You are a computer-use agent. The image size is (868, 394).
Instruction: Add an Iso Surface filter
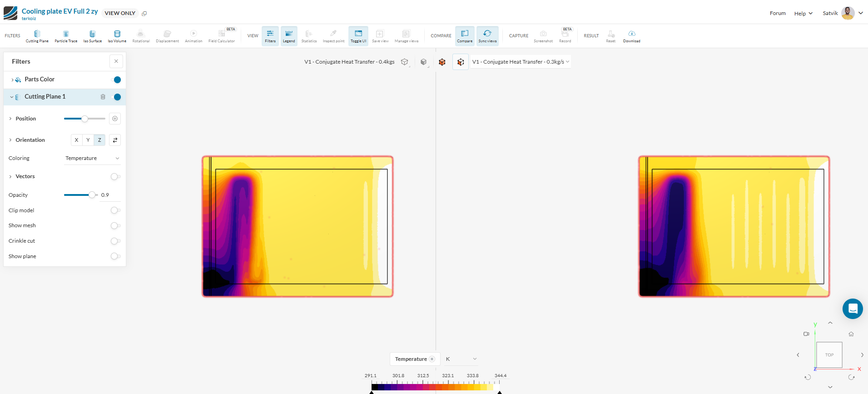[x=92, y=35]
